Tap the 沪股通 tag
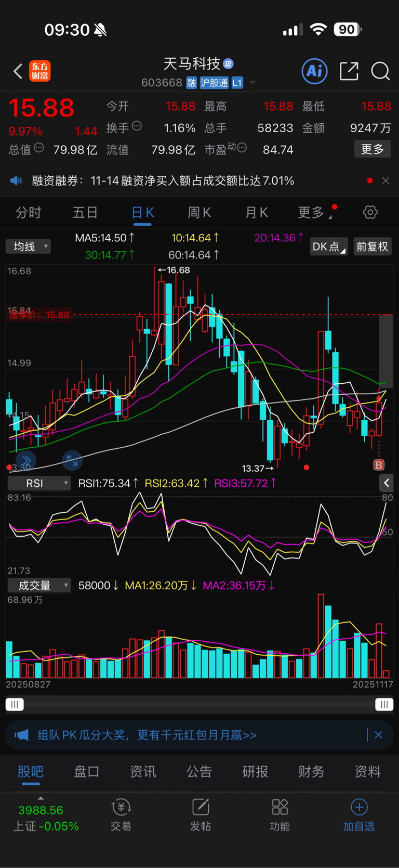 coord(214,83)
